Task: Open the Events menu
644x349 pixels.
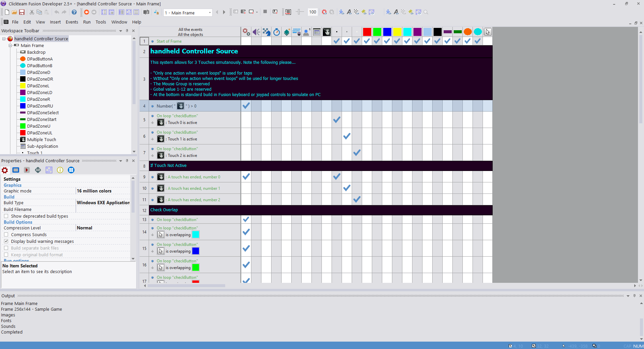Action: [72, 22]
